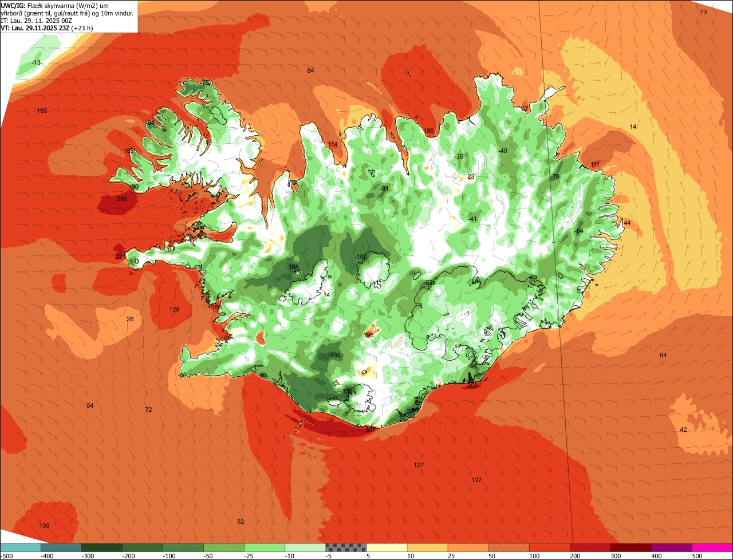Click the '300' legend tick label
Image resolution: width=733 pixels, height=560 pixels.
(616, 555)
